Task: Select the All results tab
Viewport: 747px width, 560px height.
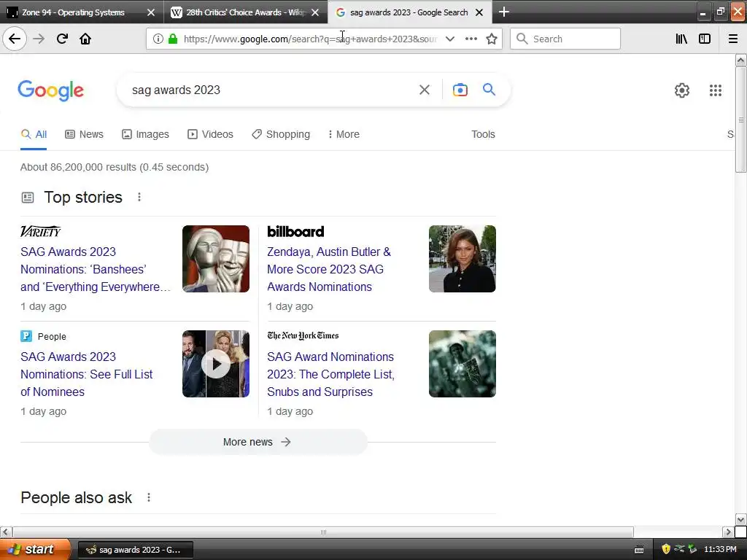Action: (x=34, y=134)
